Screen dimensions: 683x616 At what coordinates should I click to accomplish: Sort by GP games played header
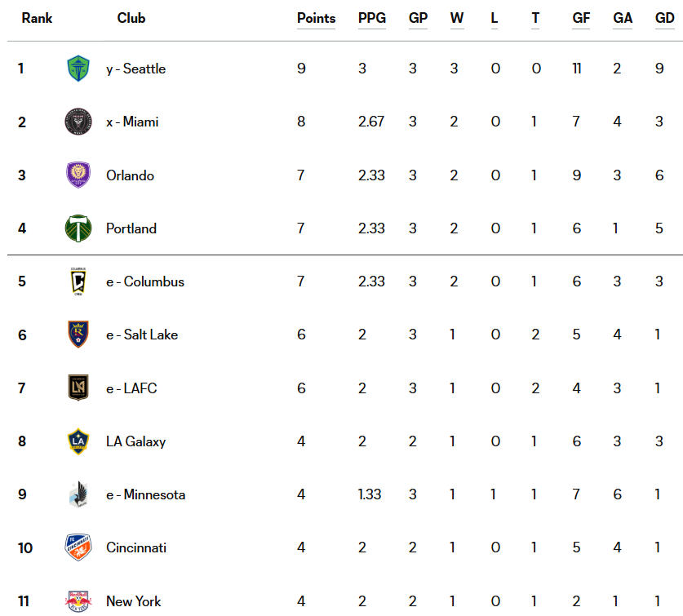coord(418,18)
